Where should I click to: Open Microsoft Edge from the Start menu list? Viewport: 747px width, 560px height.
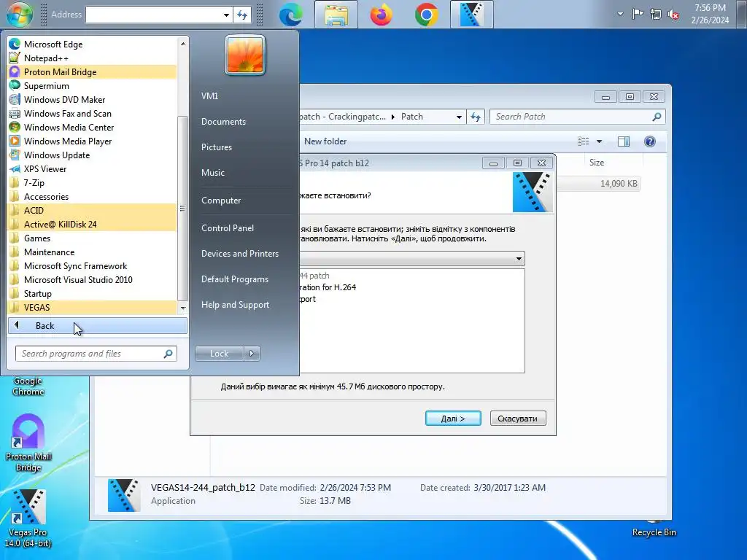92,44
